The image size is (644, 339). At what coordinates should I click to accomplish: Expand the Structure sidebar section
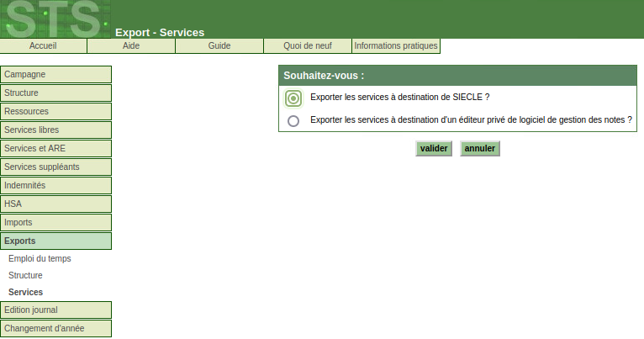pyautogui.click(x=55, y=93)
